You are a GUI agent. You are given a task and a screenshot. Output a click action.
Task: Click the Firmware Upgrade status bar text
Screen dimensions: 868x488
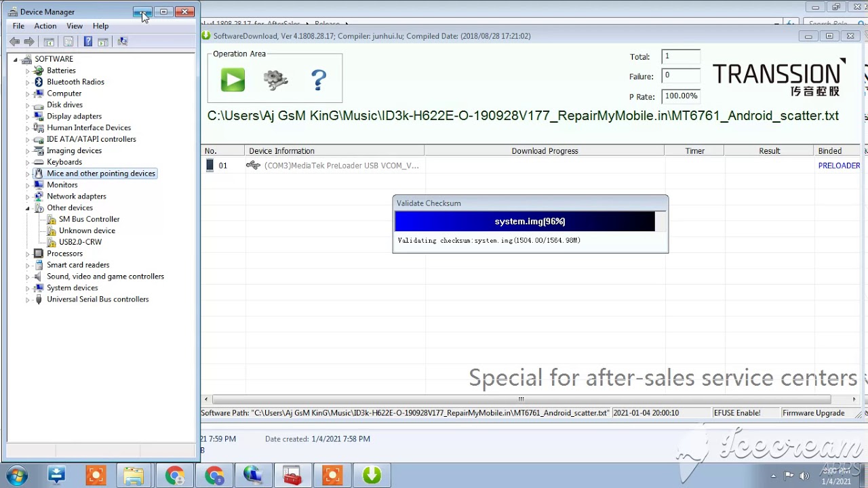pyautogui.click(x=813, y=413)
